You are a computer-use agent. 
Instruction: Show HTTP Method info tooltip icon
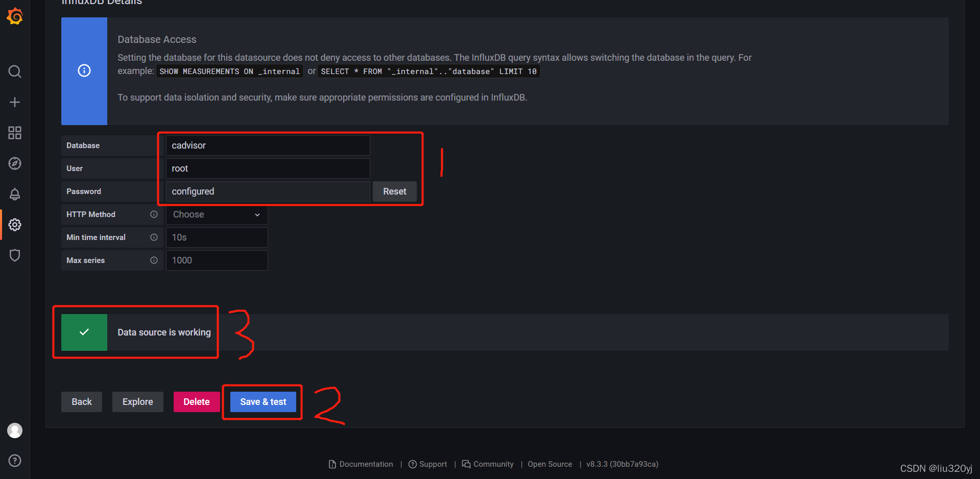tap(154, 214)
